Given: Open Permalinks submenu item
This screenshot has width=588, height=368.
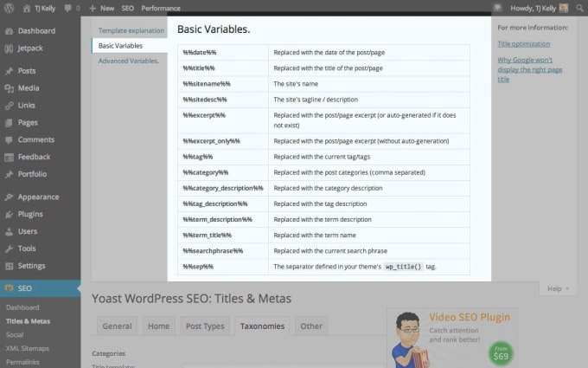Looking at the screenshot, I should coord(22,362).
